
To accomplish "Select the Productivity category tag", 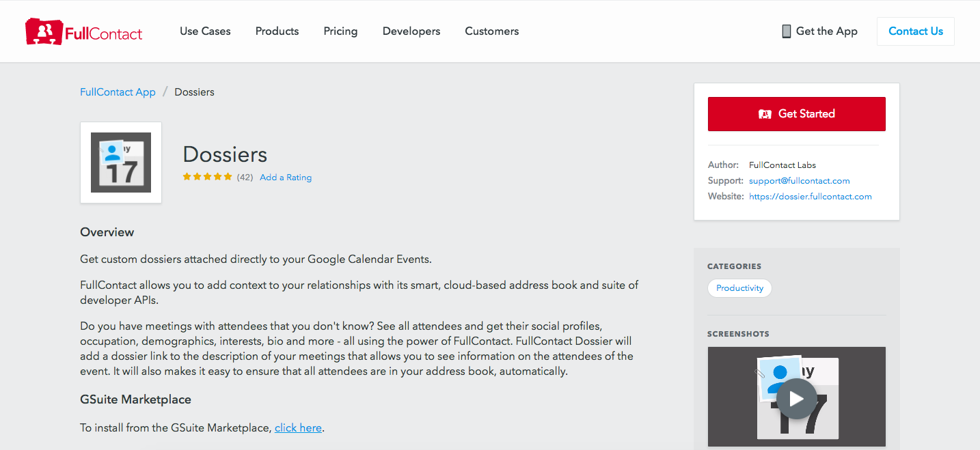I will click(739, 288).
